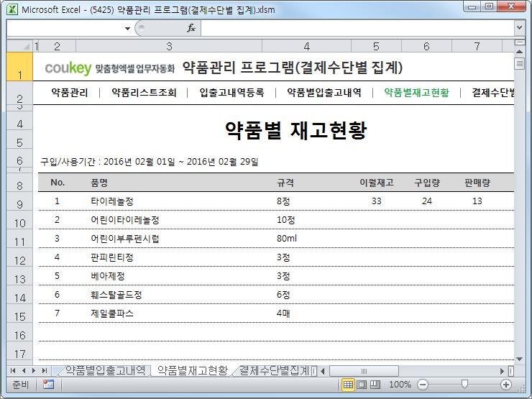Image resolution: width=532 pixels, height=399 pixels.
Task: Go to first sheet navigation arrow
Action: pyautogui.click(x=13, y=371)
